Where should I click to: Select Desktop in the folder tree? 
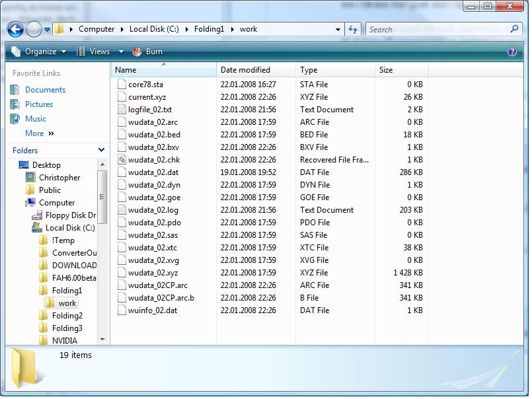pyautogui.click(x=46, y=165)
